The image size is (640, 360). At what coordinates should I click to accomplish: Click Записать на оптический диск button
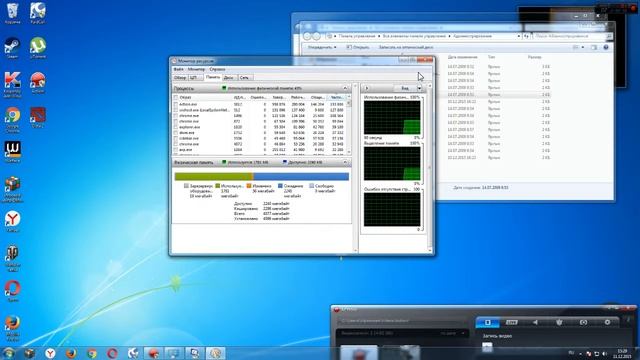pyautogui.click(x=406, y=47)
